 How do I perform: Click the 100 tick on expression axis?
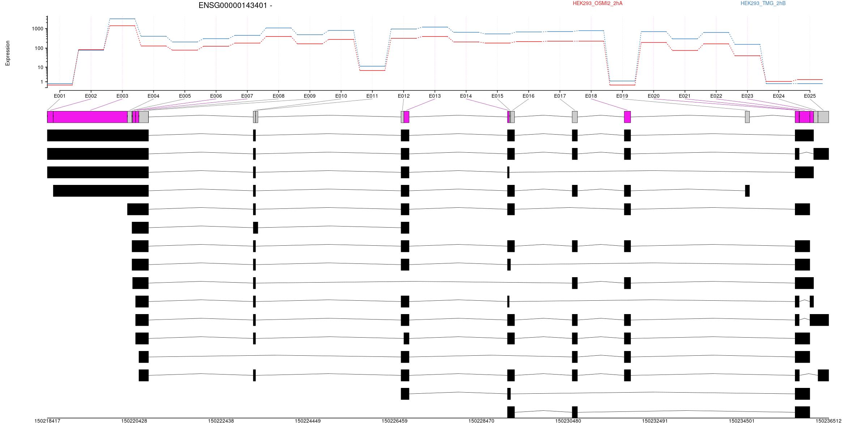(x=39, y=48)
